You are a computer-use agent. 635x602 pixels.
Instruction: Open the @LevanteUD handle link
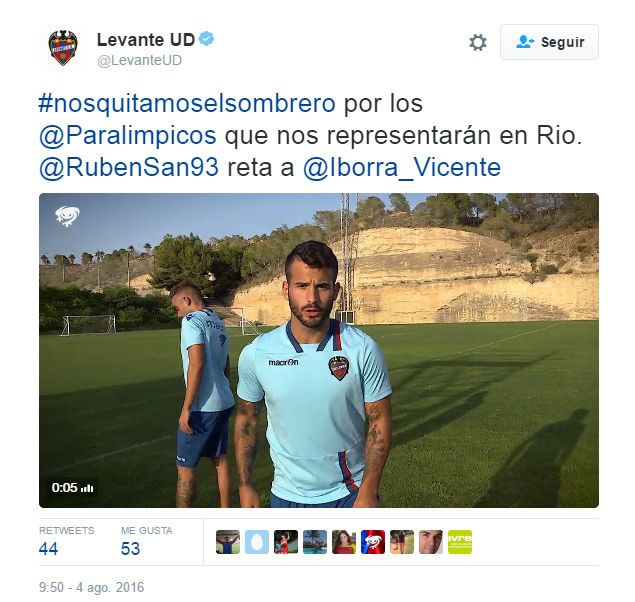139,60
